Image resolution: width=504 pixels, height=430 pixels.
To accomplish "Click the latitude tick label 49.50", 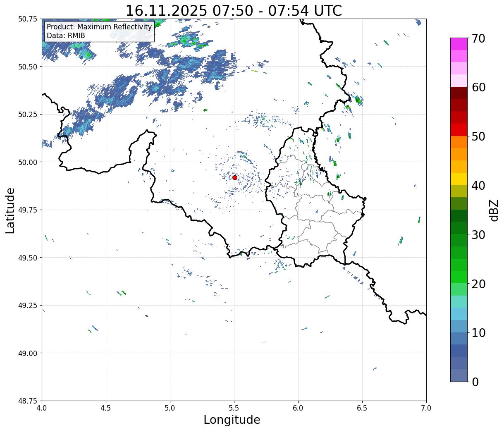I will point(28,258).
